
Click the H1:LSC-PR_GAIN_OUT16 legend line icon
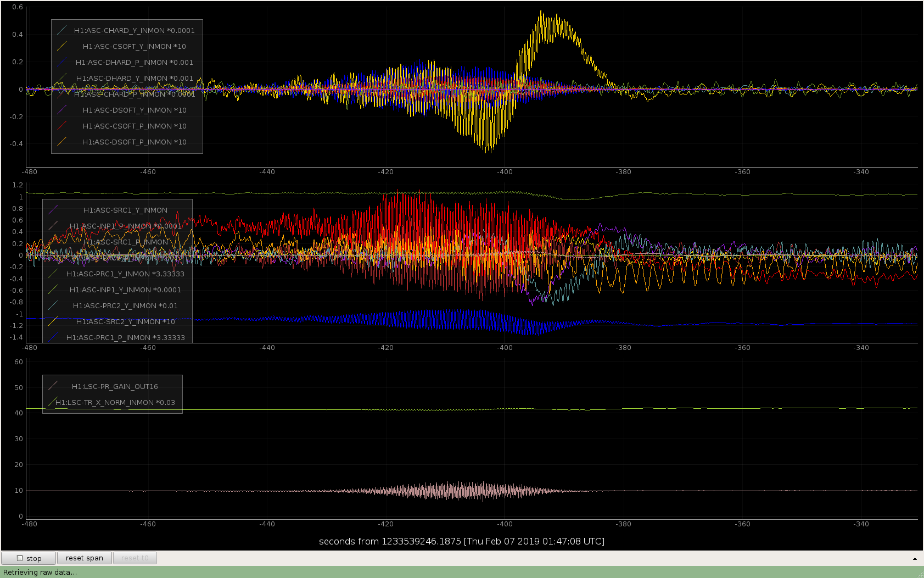(53, 386)
